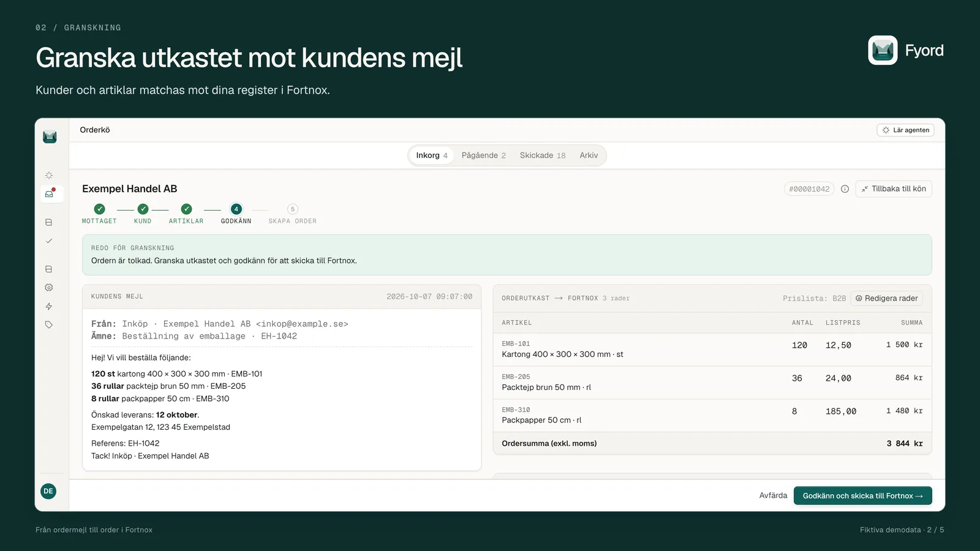Click the sidebar icon directly below the inbox
The height and width of the screenshot is (551, 980).
49,222
